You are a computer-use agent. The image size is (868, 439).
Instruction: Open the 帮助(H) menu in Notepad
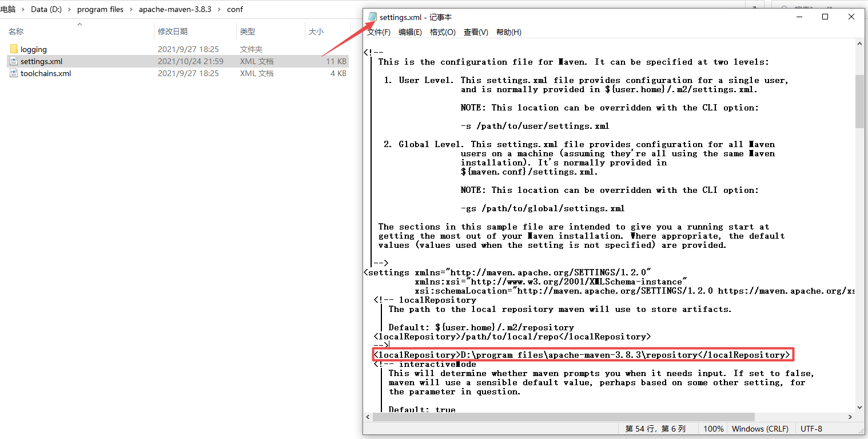click(x=509, y=32)
